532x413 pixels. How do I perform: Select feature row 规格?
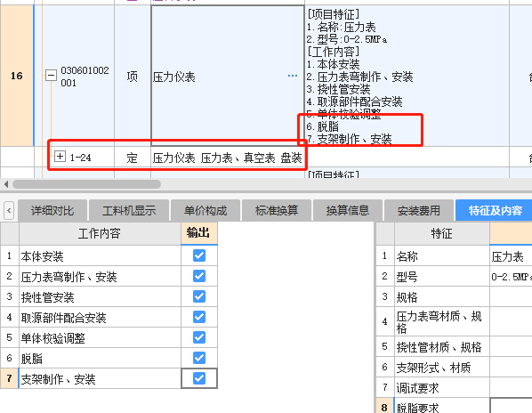pos(442,297)
